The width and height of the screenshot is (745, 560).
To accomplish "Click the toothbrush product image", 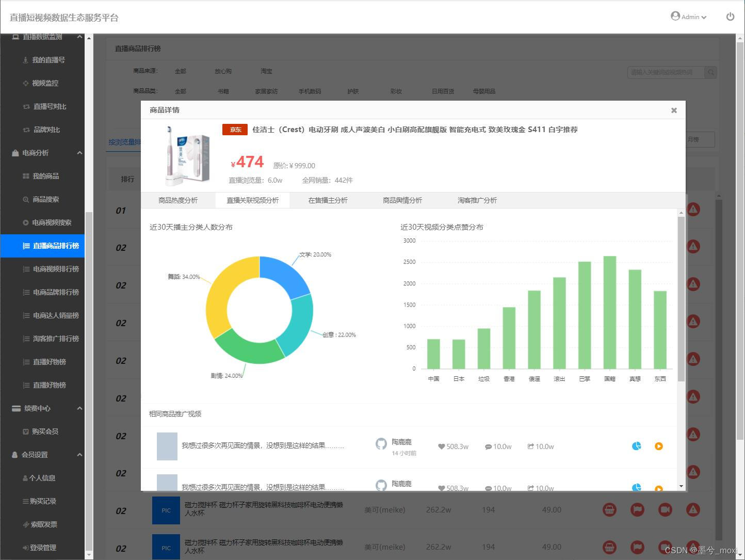I will coord(187,156).
